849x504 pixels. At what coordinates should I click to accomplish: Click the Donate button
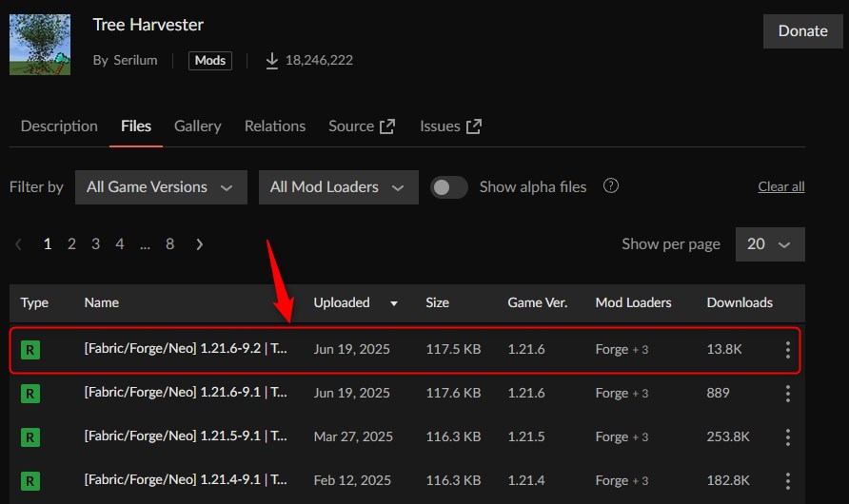point(802,30)
